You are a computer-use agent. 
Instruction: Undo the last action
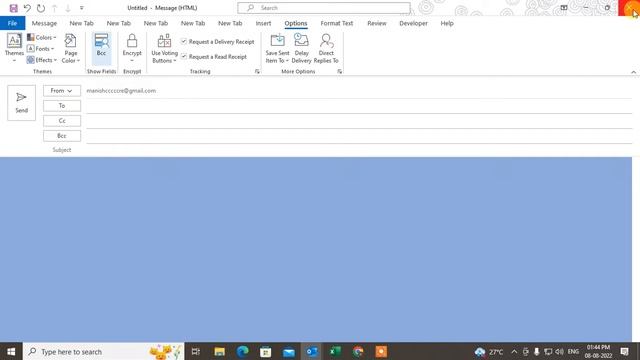[x=27, y=8]
